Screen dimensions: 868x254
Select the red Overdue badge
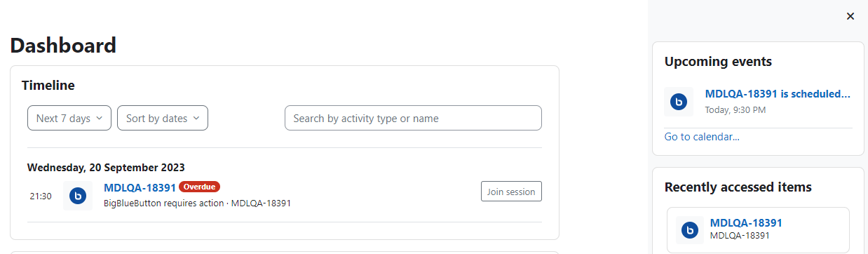200,187
